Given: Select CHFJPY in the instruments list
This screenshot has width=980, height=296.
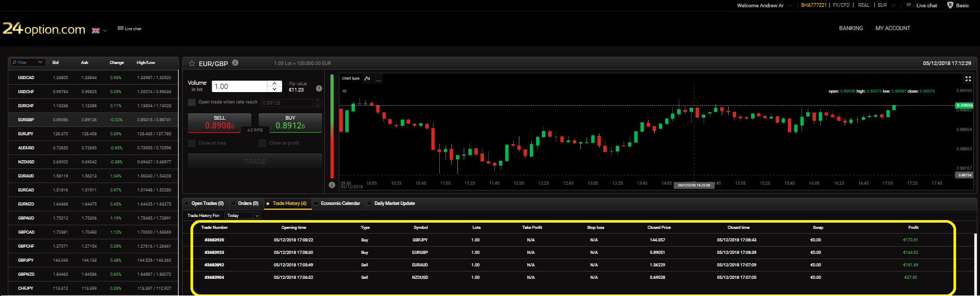Looking at the screenshot, I should (x=94, y=288).
